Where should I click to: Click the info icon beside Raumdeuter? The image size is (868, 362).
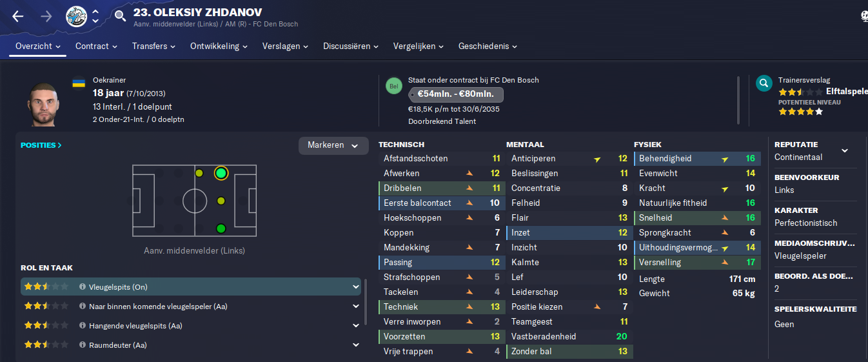(x=83, y=345)
